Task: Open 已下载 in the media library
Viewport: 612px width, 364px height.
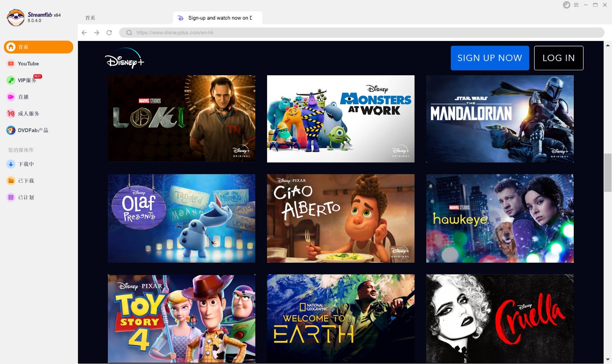Action: coord(39,181)
